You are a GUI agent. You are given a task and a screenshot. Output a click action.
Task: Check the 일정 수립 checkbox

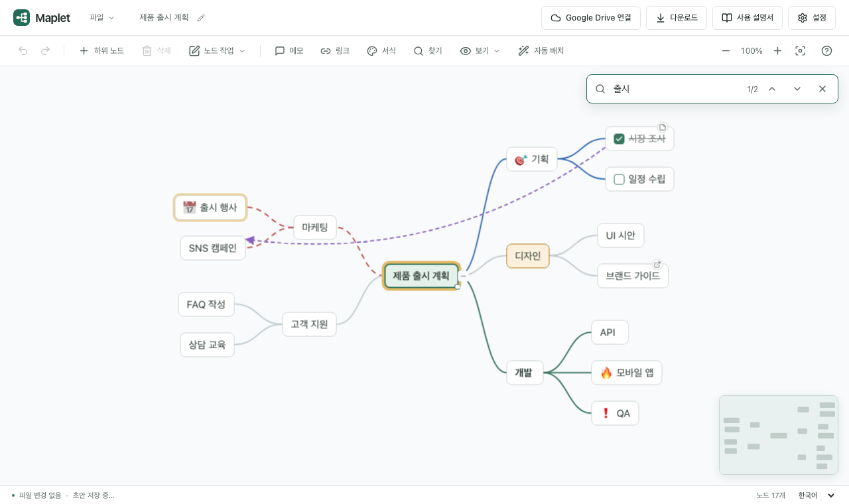619,179
